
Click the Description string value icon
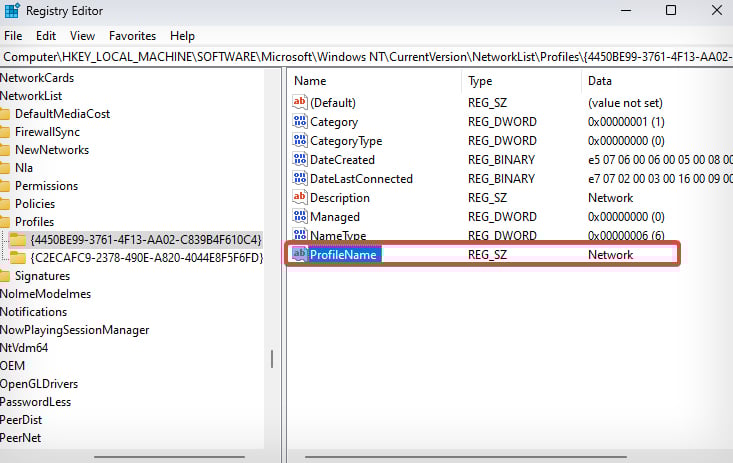pos(300,197)
